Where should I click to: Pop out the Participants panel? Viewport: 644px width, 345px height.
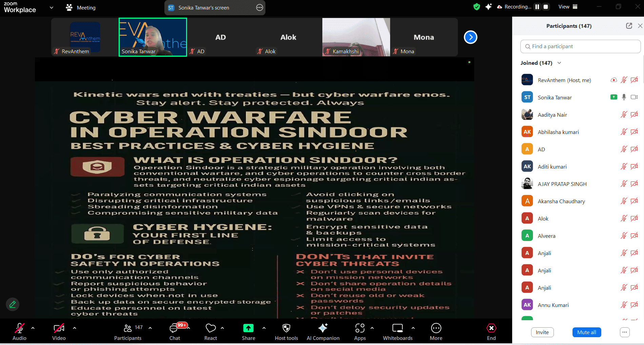pos(629,26)
